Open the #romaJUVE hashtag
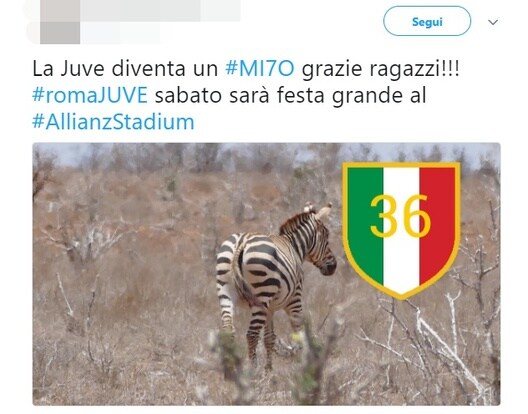The height and width of the screenshot is (414, 528). pos(90,95)
